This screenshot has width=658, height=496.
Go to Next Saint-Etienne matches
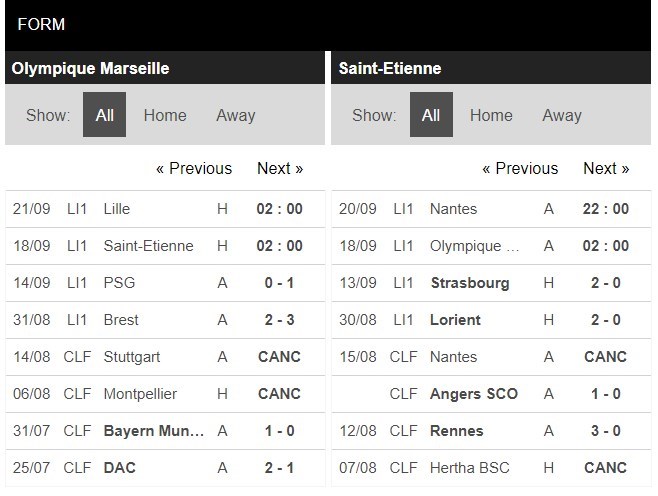[606, 168]
